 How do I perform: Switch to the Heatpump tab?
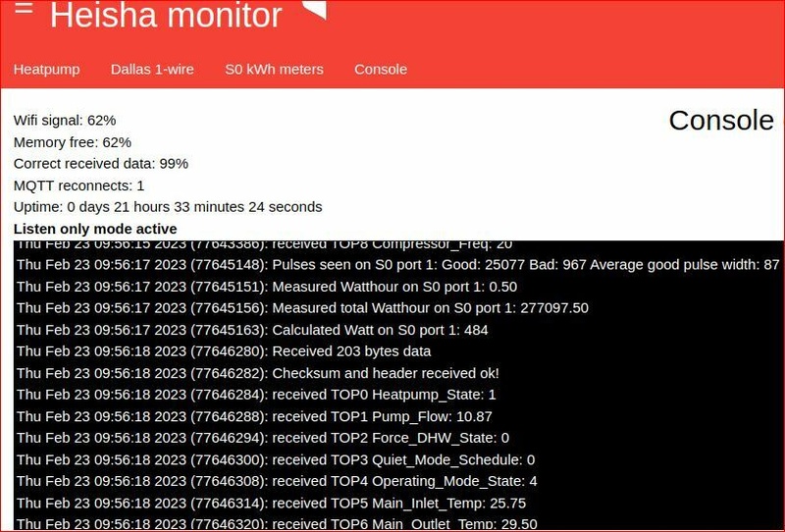coord(46,69)
